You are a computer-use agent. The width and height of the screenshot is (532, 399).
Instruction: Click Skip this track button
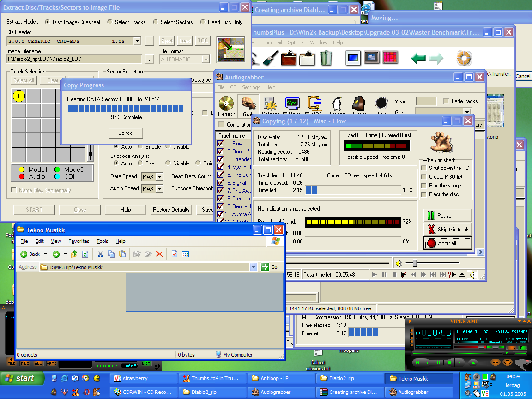(x=448, y=230)
